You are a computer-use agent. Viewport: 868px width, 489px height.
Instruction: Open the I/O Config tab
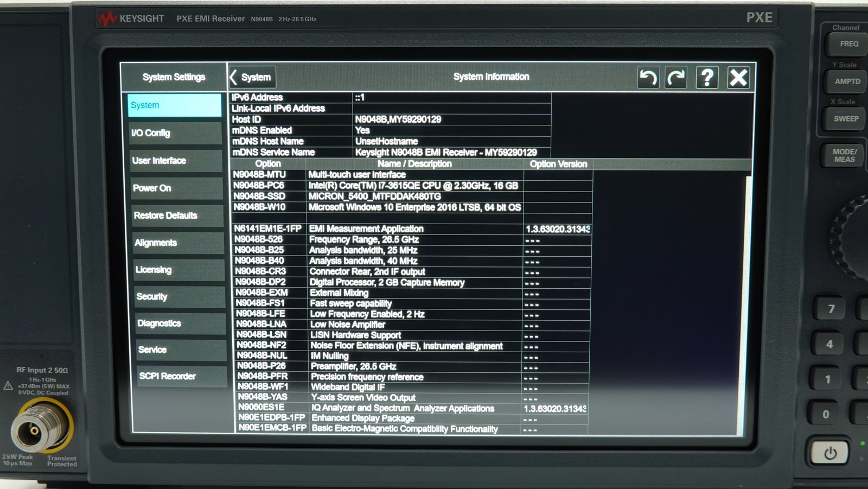point(175,133)
